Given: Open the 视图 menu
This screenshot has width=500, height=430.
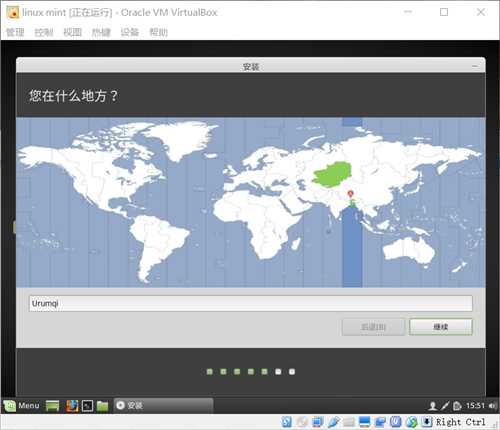Looking at the screenshot, I should (x=73, y=32).
